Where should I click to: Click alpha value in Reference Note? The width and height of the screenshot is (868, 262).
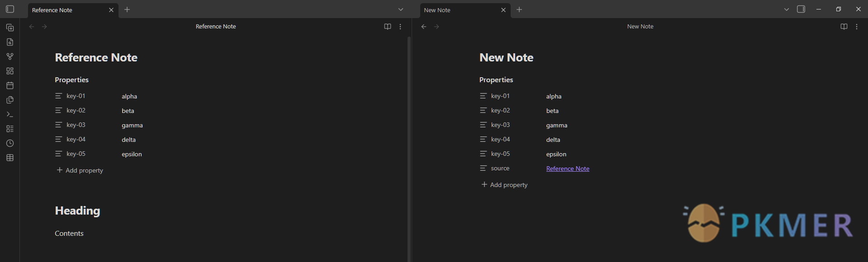point(129,96)
